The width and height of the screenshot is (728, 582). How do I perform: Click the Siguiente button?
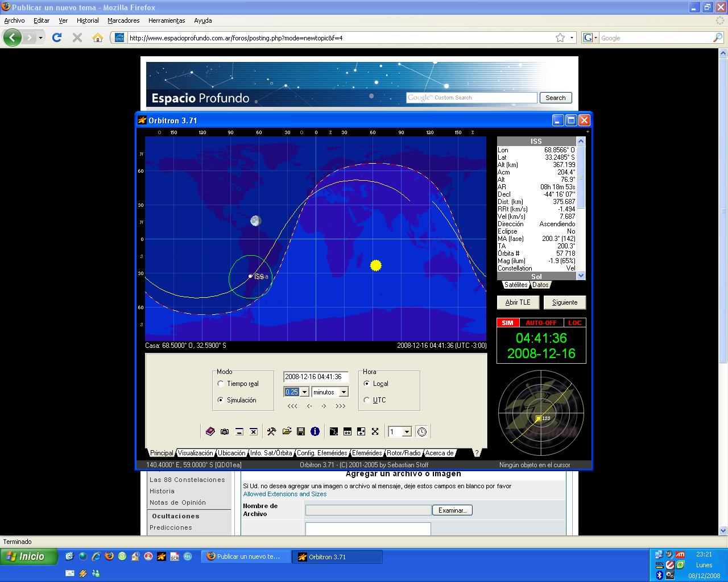[565, 302]
